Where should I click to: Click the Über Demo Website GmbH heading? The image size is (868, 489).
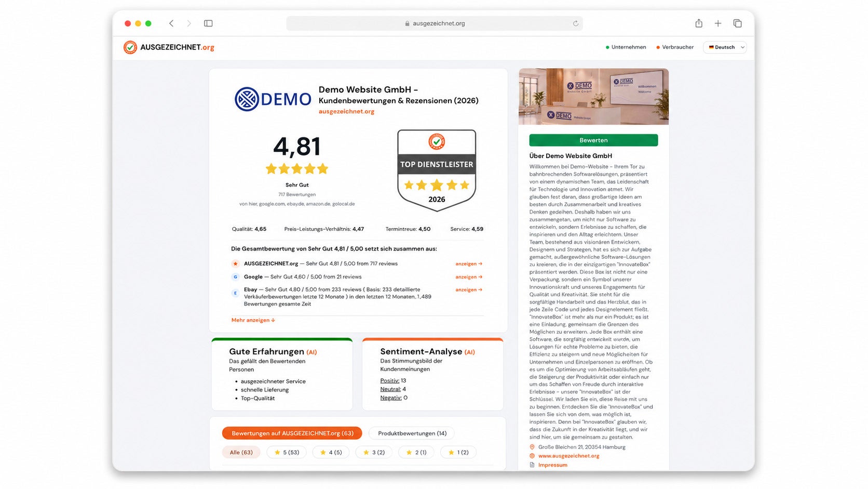[x=571, y=156]
